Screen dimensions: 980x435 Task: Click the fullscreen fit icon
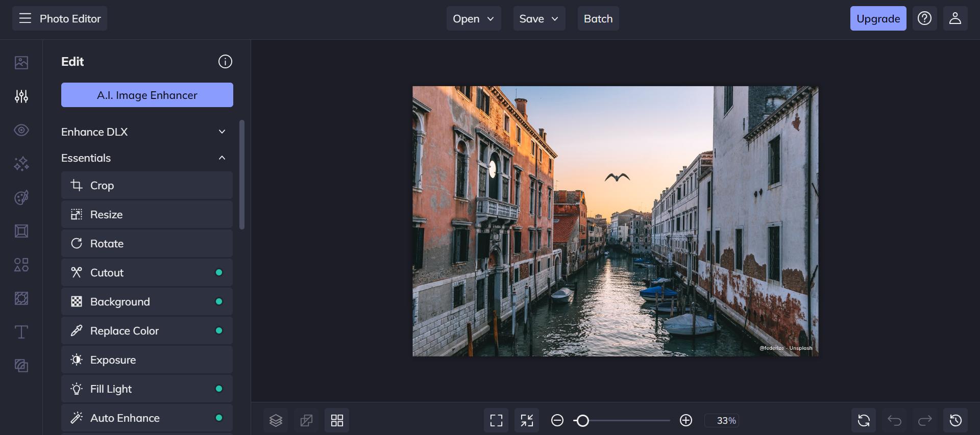[496, 421]
